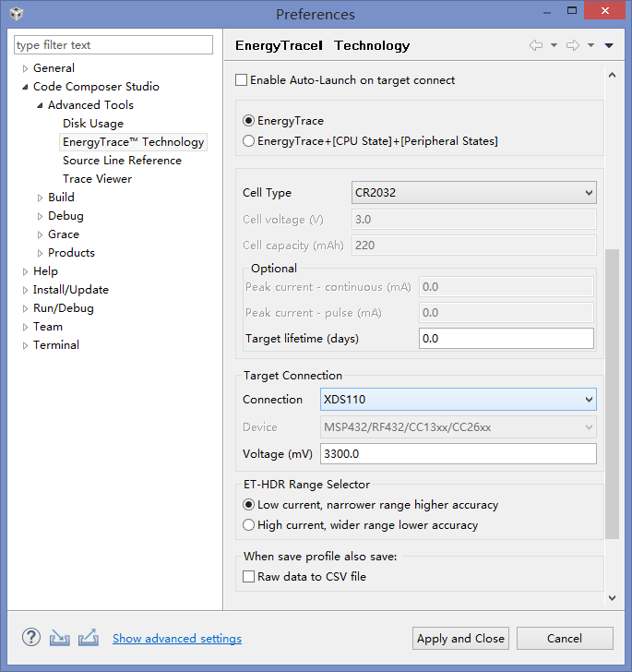The height and width of the screenshot is (672, 632).
Task: Go forward with the right arrow icon
Action: pyautogui.click(x=573, y=45)
